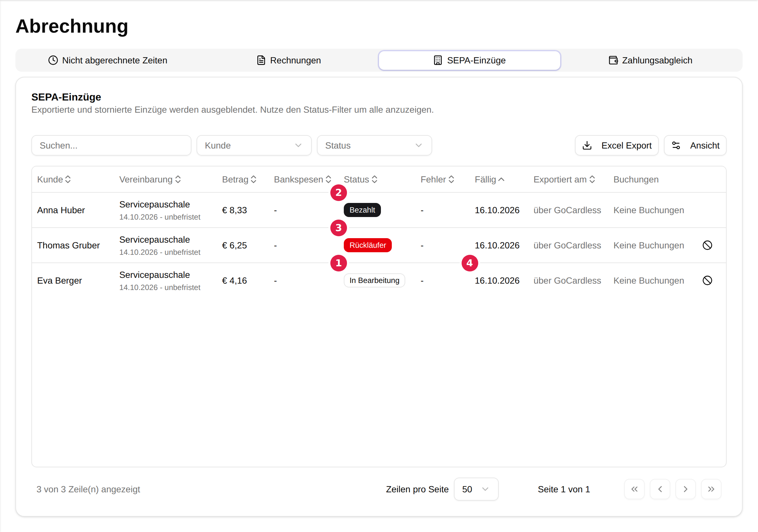Toggle Fällig column sort direction
Image resolution: width=758 pixels, height=532 pixels.
490,179
